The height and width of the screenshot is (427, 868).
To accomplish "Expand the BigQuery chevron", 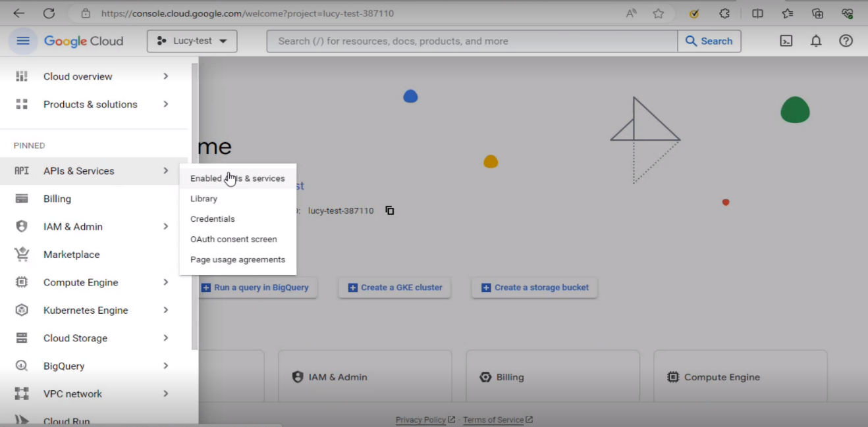I will coord(166,366).
